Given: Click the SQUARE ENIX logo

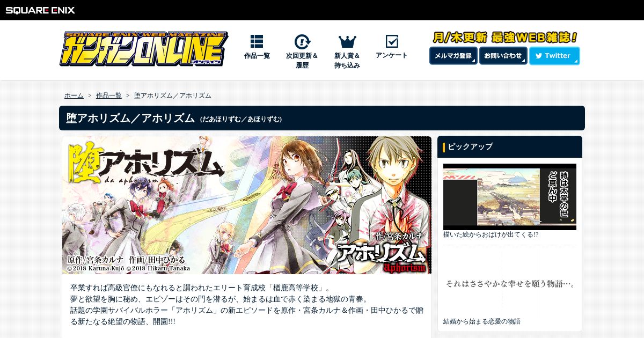Looking at the screenshot, I should point(40,10).
